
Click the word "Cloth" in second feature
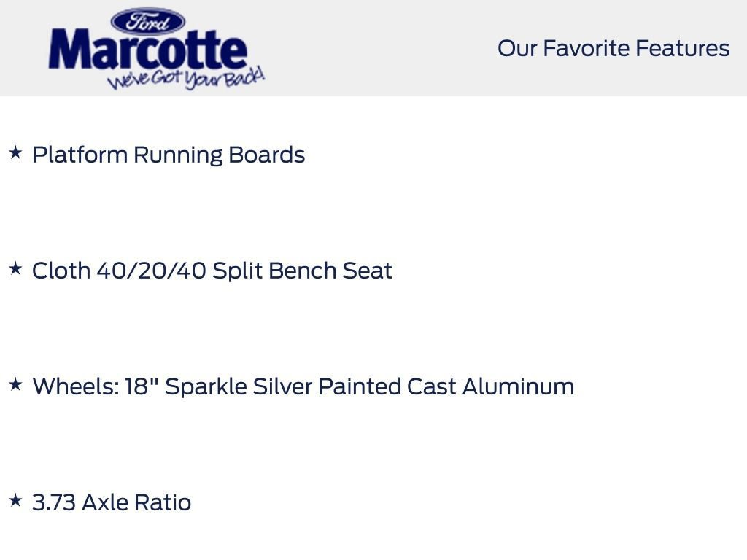[x=61, y=271]
